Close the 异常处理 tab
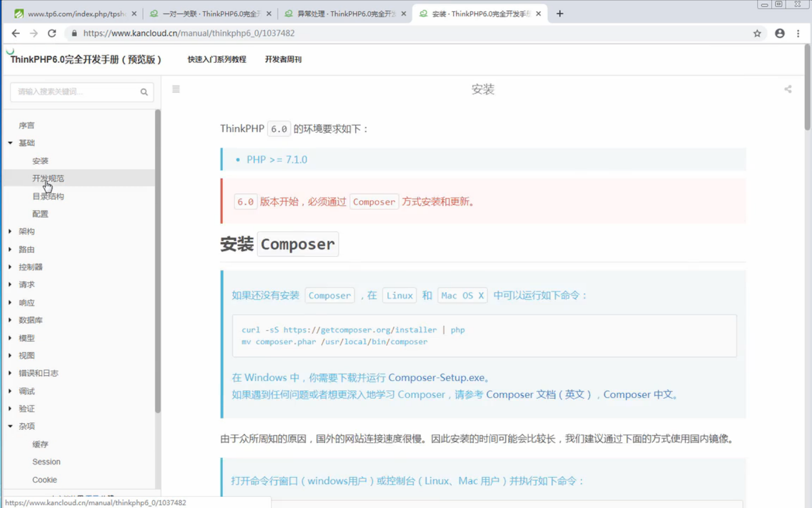The width and height of the screenshot is (812, 508). point(404,14)
